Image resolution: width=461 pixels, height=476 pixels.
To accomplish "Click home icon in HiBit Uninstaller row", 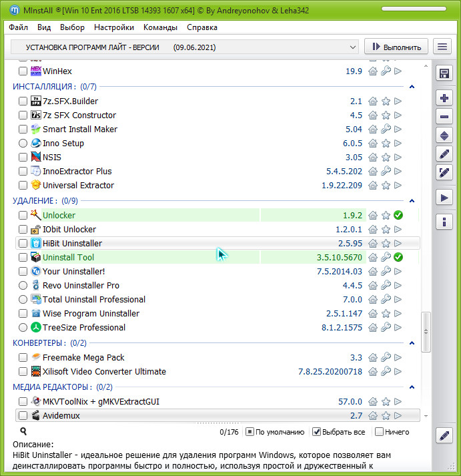I will [373, 244].
